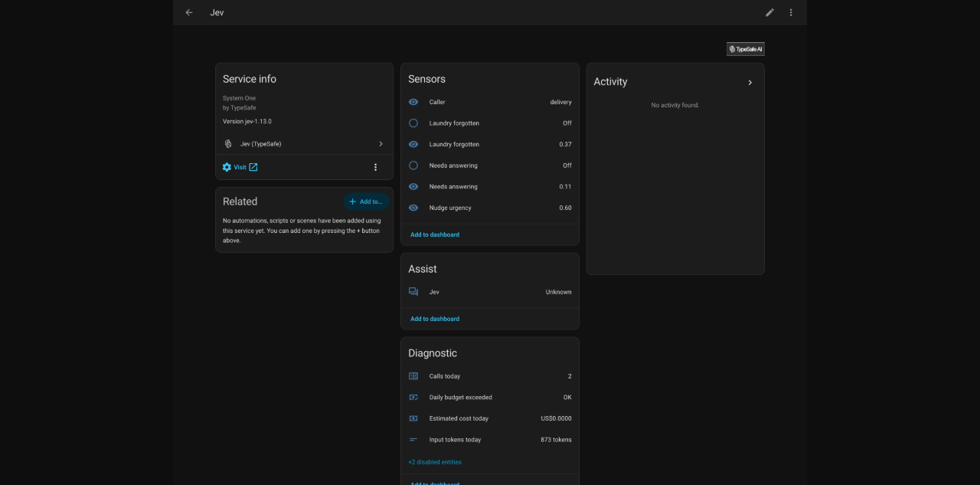This screenshot has height=485, width=980.
Task: Click the Jev page title
Action: tap(217, 12)
